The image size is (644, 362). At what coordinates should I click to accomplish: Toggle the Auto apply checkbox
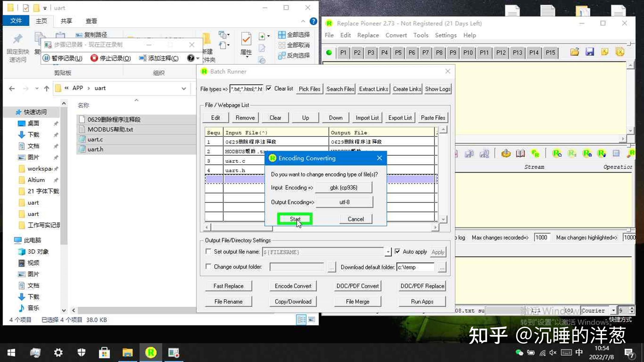(398, 251)
